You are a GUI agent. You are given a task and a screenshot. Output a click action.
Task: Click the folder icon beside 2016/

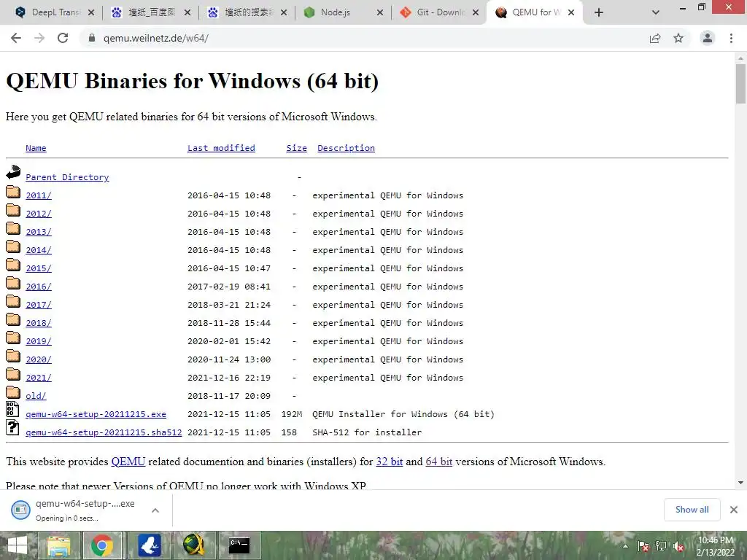coord(13,284)
